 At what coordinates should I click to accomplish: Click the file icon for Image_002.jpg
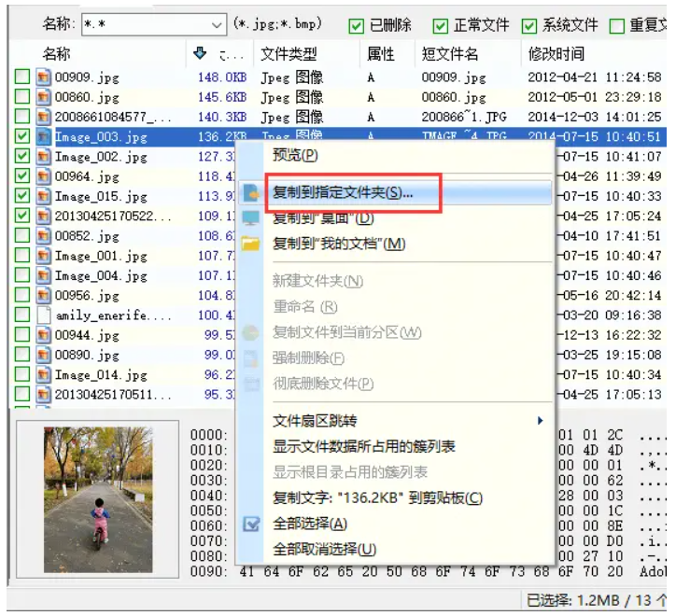tap(43, 157)
